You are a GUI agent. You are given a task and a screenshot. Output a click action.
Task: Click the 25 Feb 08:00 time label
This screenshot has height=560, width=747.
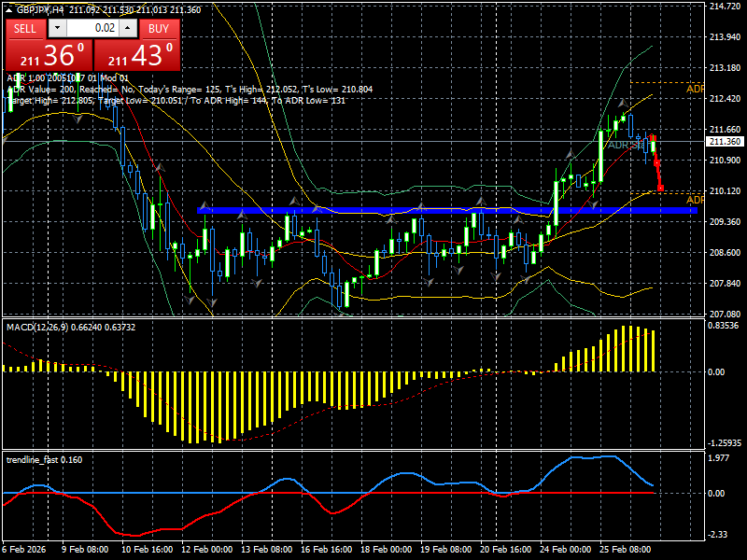pos(625,550)
